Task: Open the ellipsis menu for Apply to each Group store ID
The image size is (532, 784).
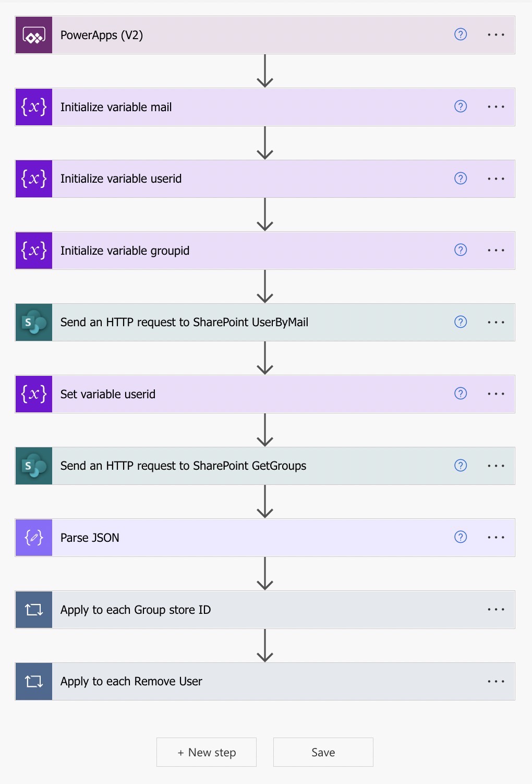Action: pos(495,609)
